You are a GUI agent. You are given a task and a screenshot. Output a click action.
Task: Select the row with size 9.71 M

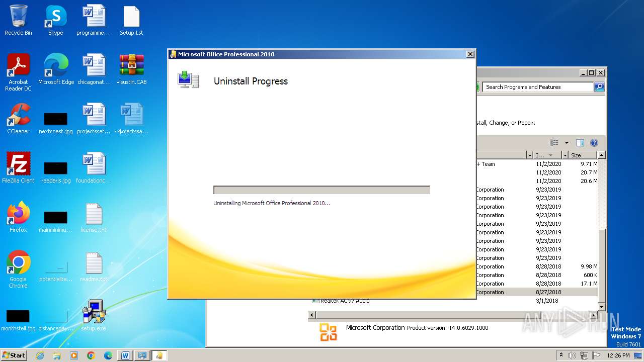click(537, 164)
